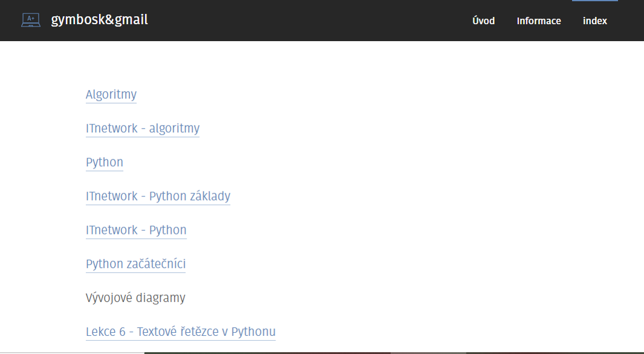Open the ITnetwork - Python link
This screenshot has width=644, height=354.
click(136, 230)
